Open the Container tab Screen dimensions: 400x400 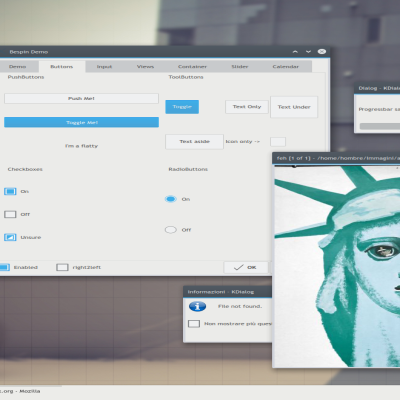click(x=192, y=67)
